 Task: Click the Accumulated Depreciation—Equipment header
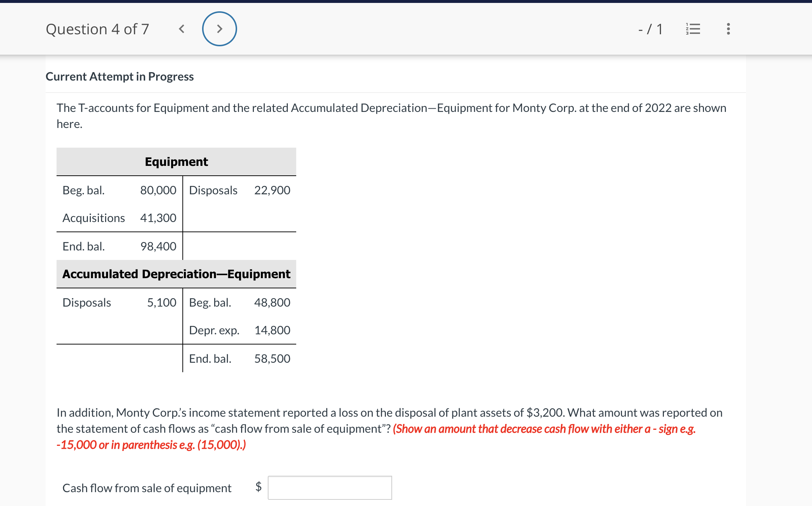click(x=176, y=274)
